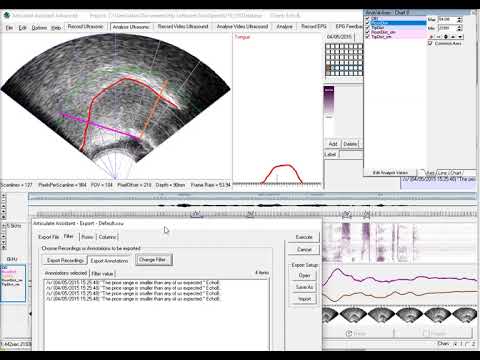Select the Record EPG tab
480x360 pixels.
pos(314,26)
